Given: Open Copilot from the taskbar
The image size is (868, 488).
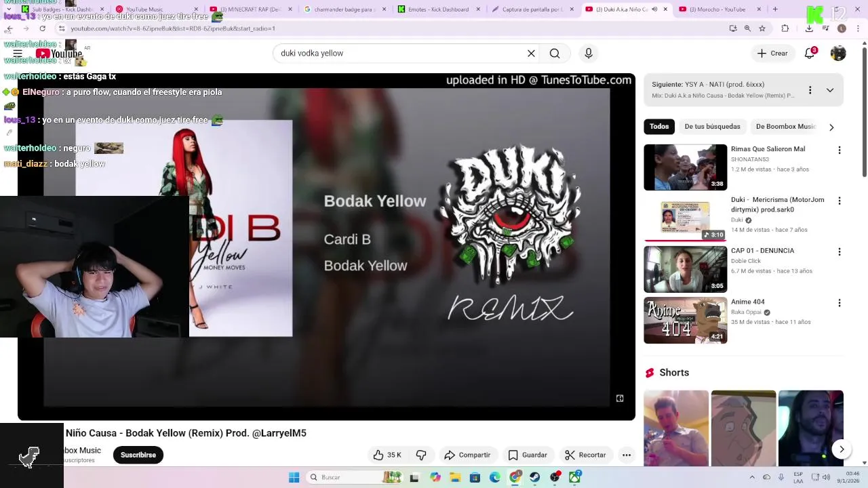Looking at the screenshot, I should (435, 477).
